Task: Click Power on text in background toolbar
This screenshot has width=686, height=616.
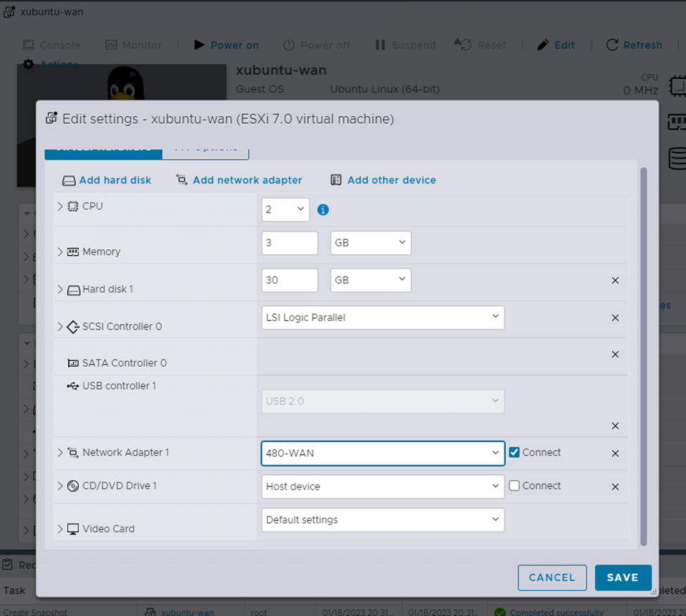Action: [x=234, y=45]
